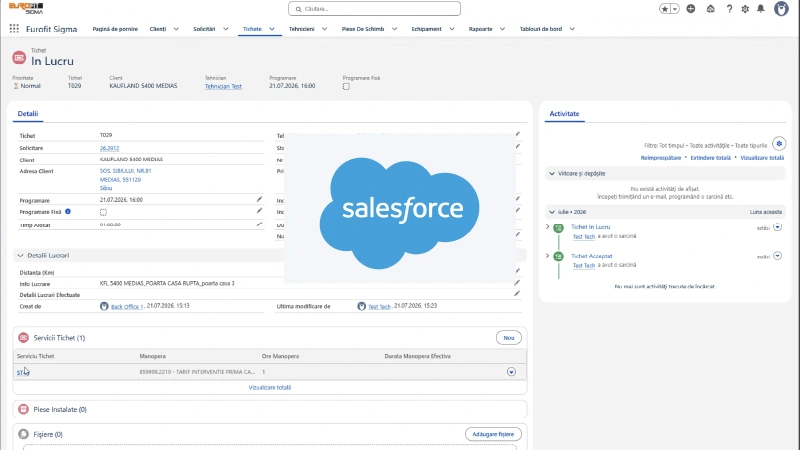
Task: Collapse the Viitoare și depășite section
Action: point(552,173)
